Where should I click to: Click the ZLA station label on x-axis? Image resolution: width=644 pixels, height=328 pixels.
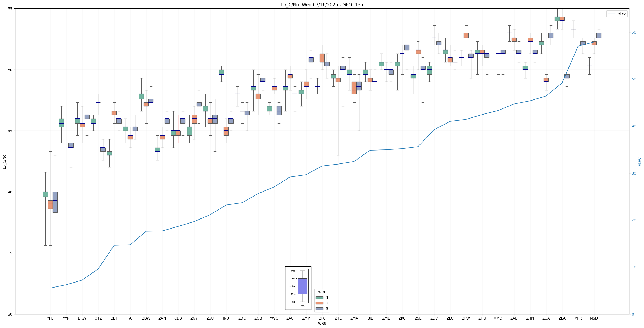coord(562,318)
